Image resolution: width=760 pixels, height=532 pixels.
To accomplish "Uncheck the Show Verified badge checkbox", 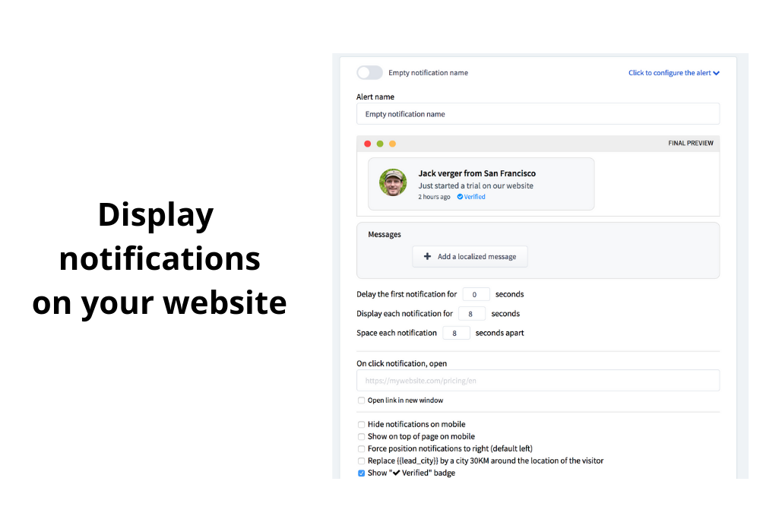I will 362,473.
